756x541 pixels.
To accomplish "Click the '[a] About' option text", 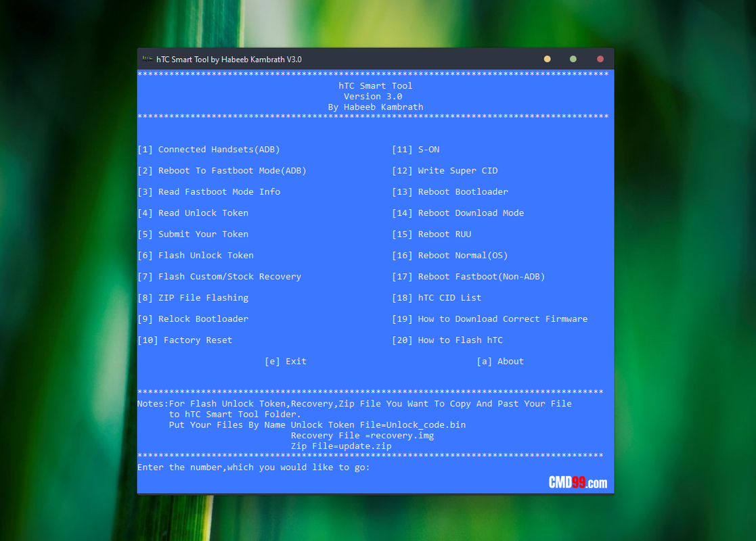I will [500, 361].
